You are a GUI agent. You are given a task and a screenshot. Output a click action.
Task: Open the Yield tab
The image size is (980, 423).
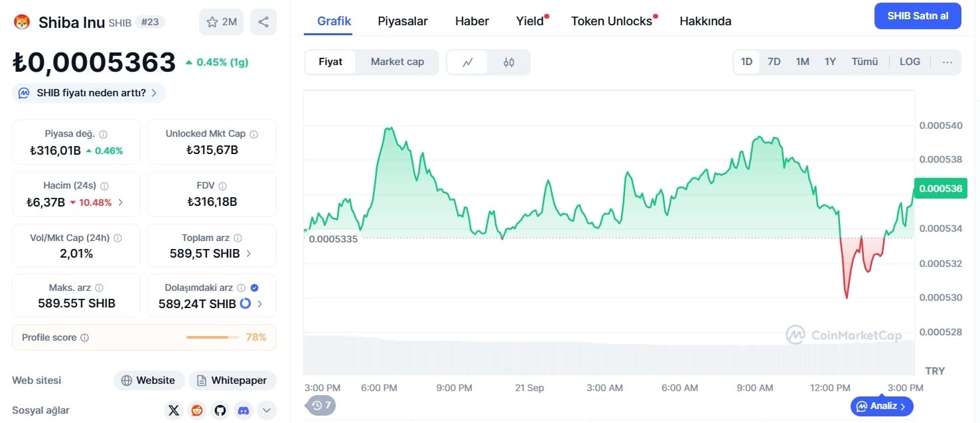(x=530, y=21)
